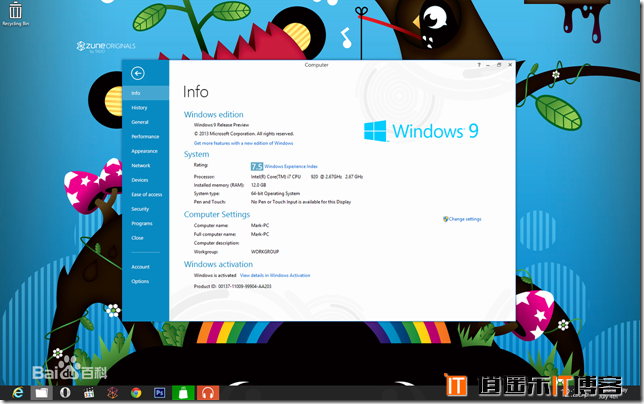Click the 'Windows is activated' text

(x=215, y=275)
